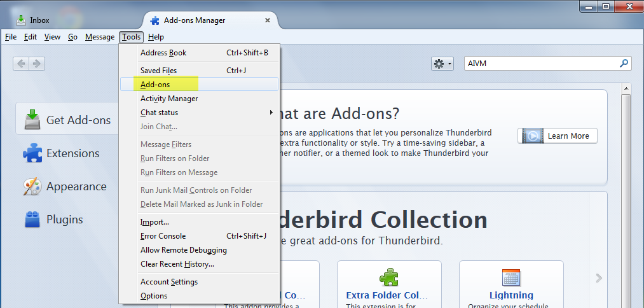Select the Add-ons Manager tab

(x=211, y=20)
